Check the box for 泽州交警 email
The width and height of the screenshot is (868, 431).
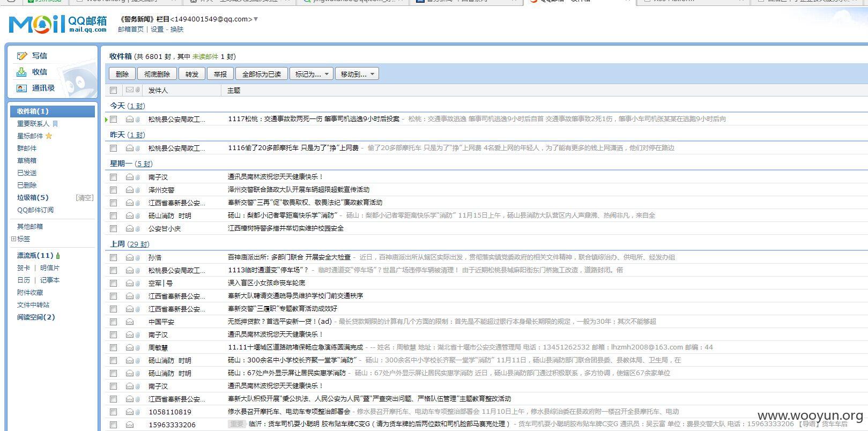click(x=113, y=190)
